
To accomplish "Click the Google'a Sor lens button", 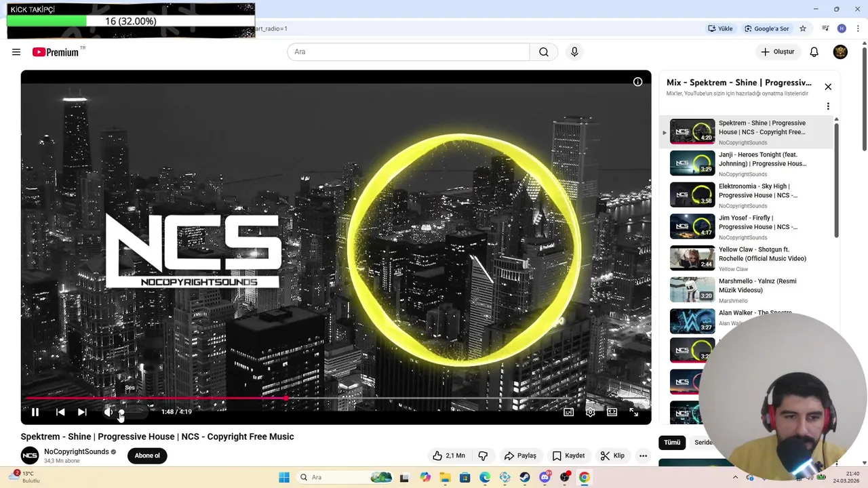I will (767, 28).
